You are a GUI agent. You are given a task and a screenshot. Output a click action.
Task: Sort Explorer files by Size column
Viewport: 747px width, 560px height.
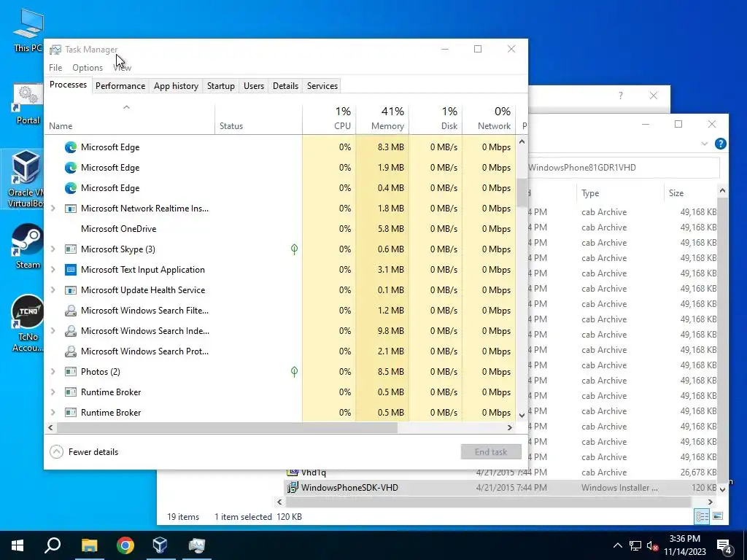pyautogui.click(x=690, y=192)
